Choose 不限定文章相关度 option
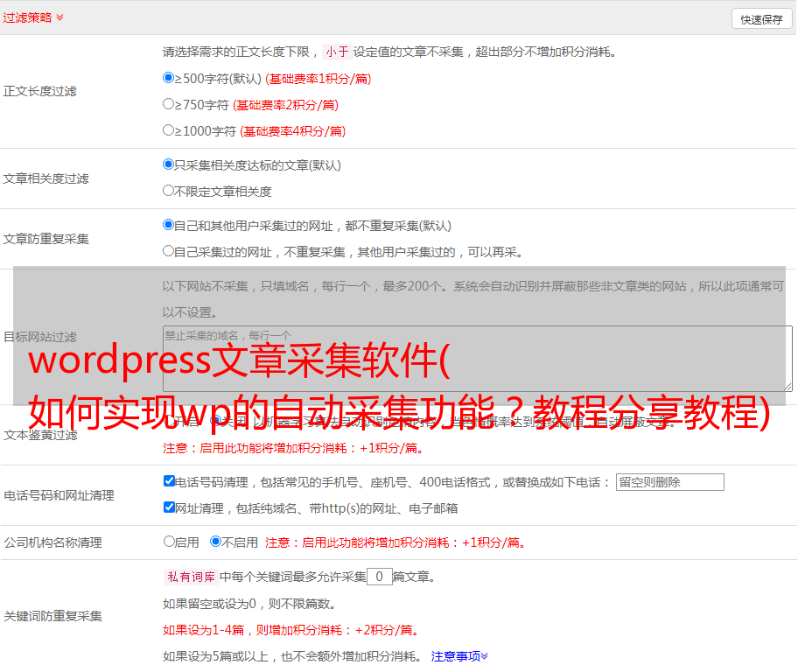 [168, 191]
